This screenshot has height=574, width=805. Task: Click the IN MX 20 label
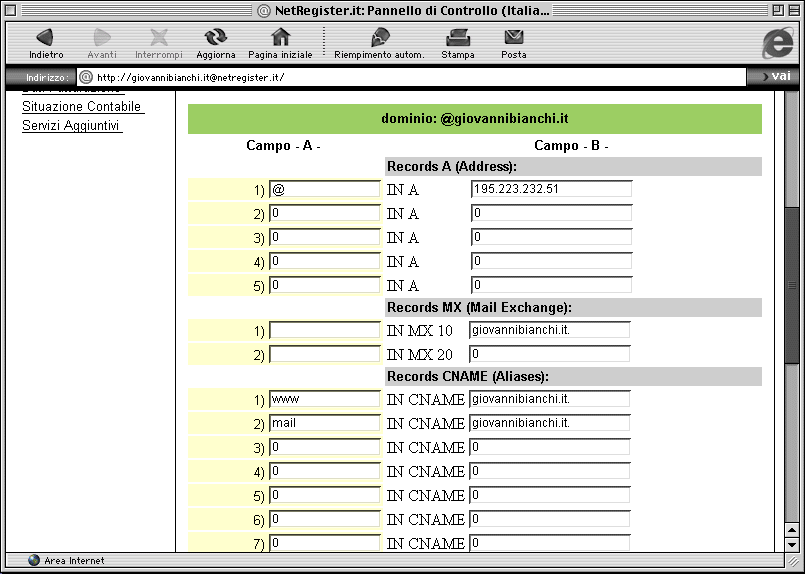pyautogui.click(x=419, y=355)
